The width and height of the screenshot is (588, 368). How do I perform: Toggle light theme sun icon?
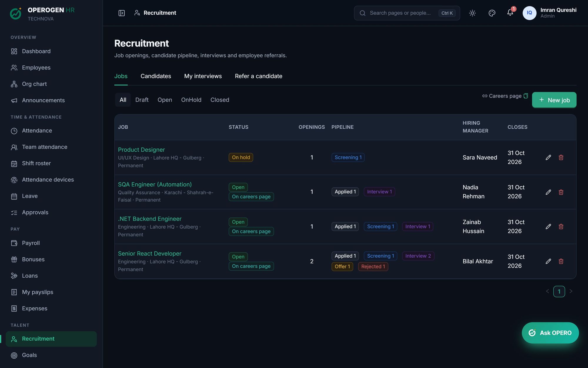coord(472,13)
